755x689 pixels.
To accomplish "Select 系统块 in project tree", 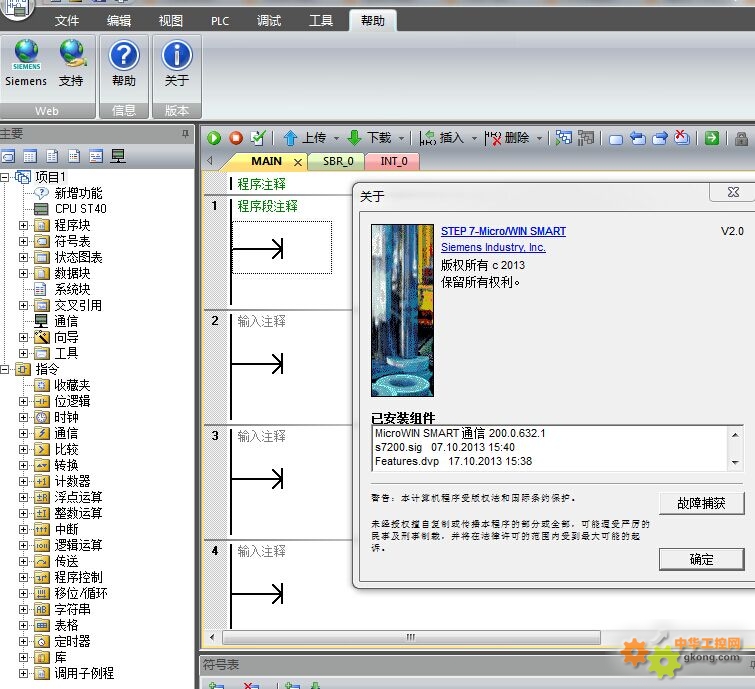I will coord(72,289).
